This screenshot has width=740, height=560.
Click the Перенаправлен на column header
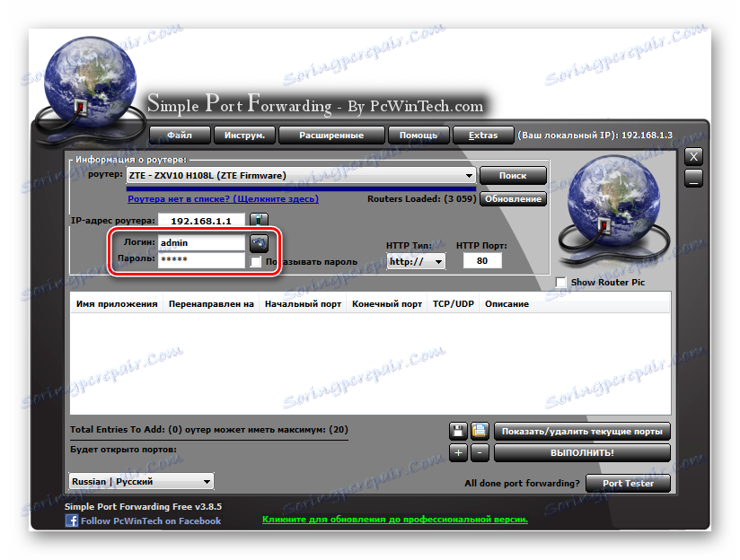point(211,304)
